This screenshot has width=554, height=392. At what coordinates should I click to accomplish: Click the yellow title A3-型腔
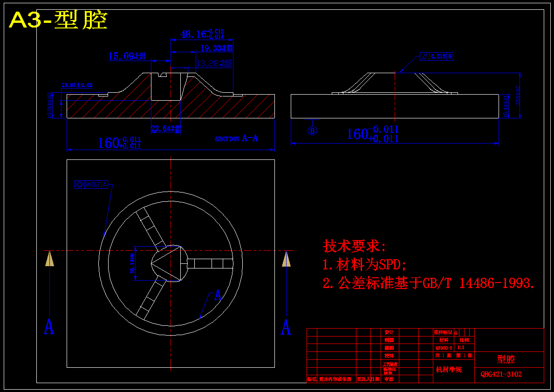pos(58,21)
